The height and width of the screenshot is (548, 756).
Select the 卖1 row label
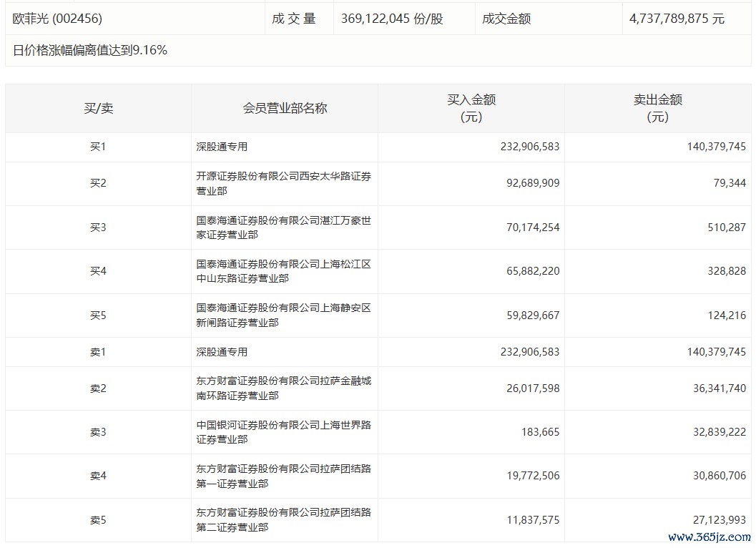tap(98, 352)
